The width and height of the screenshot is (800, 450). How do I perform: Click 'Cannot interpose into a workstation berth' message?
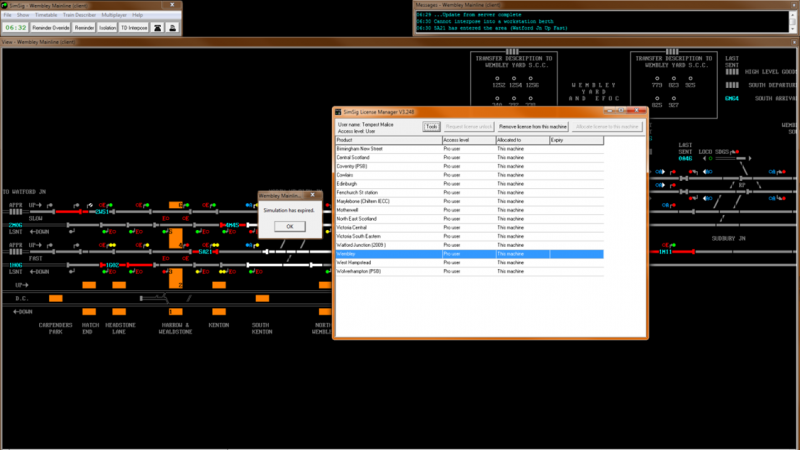point(485,21)
